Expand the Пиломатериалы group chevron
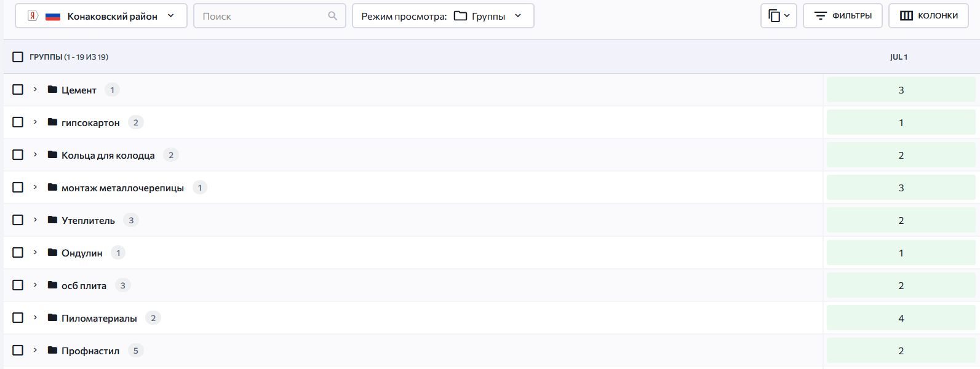 click(35, 318)
